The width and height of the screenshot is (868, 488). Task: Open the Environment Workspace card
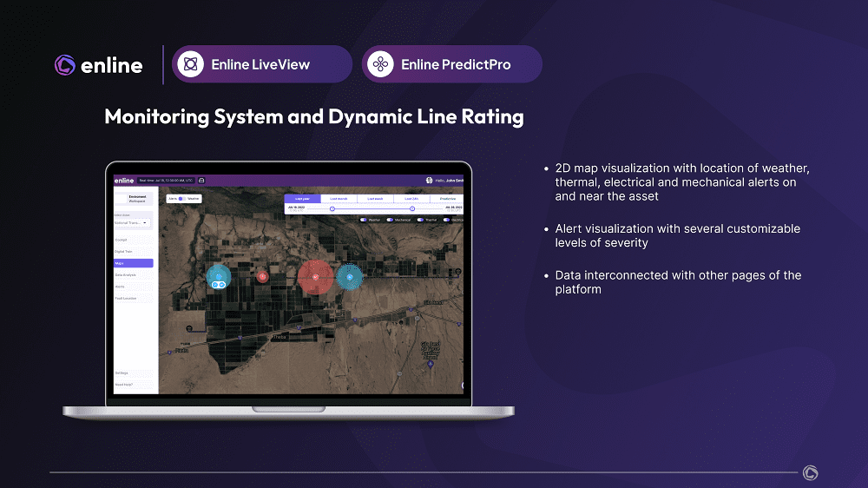134,198
